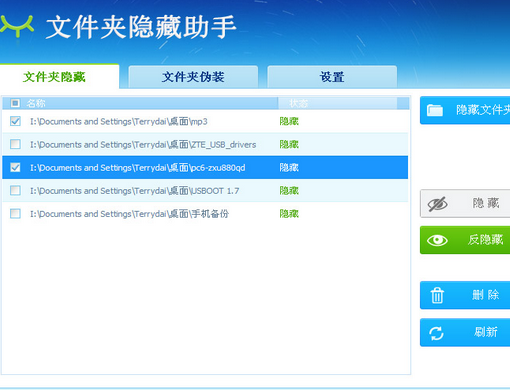Check the 手机备份 folder checkbox
The image size is (510, 390).
point(15,213)
